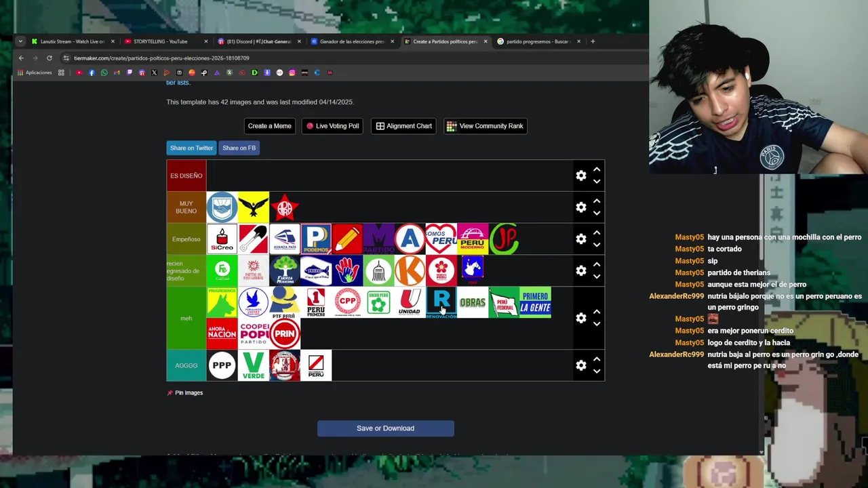Select the green V Verde logo
868x488 pixels.
click(253, 365)
